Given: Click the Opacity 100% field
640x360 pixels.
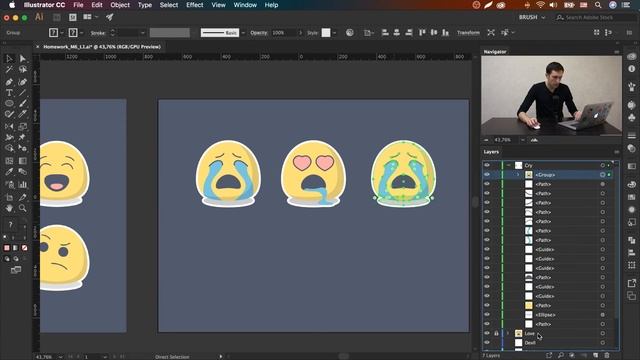Looking at the screenshot, I should pyautogui.click(x=284, y=33).
